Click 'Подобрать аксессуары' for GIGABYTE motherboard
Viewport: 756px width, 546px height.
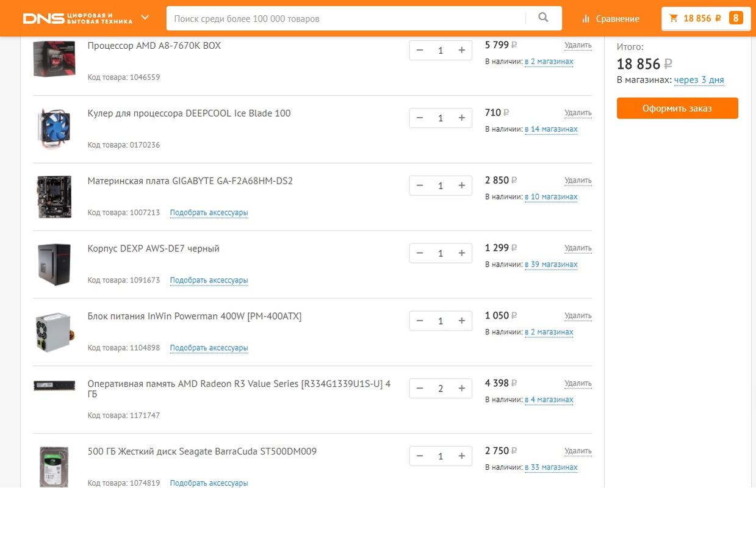(x=209, y=213)
